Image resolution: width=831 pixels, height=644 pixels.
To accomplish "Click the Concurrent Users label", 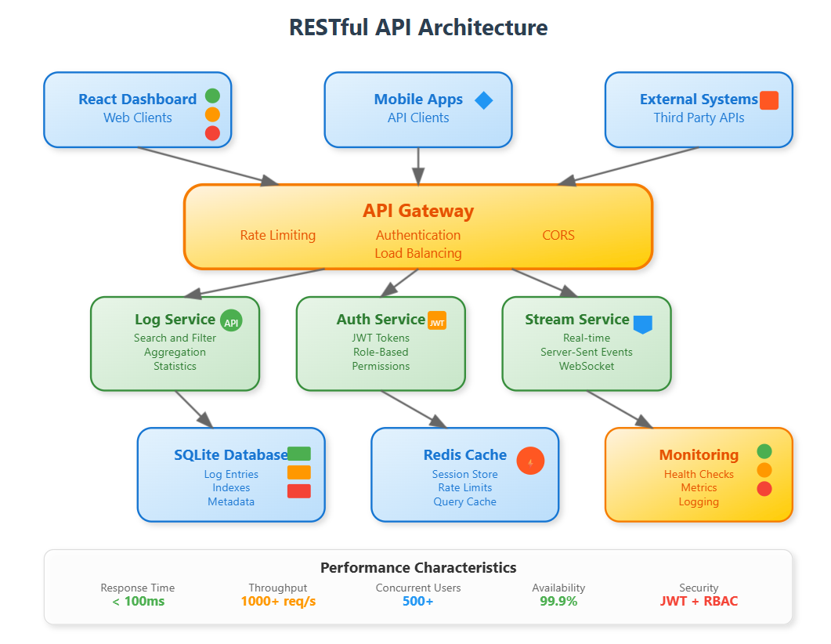I will [418, 588].
